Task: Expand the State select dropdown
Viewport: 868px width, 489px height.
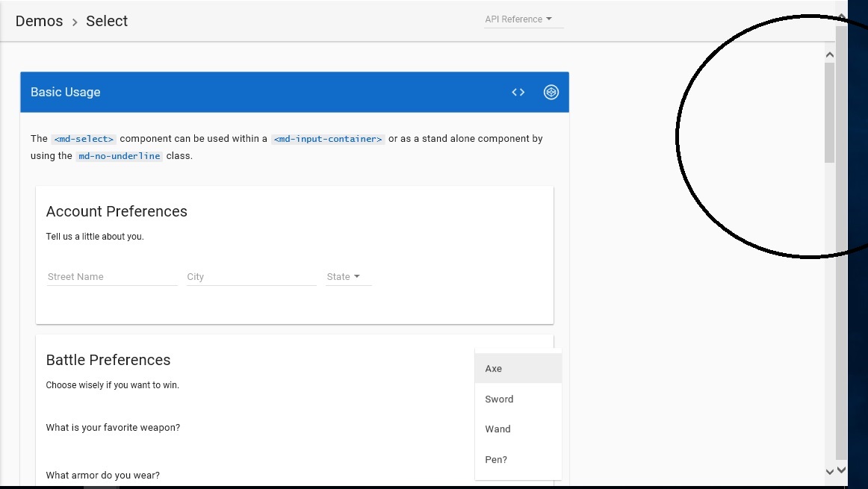Action: (x=348, y=276)
